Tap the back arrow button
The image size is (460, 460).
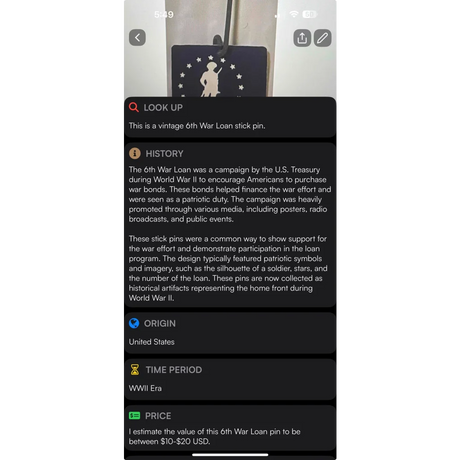137,37
